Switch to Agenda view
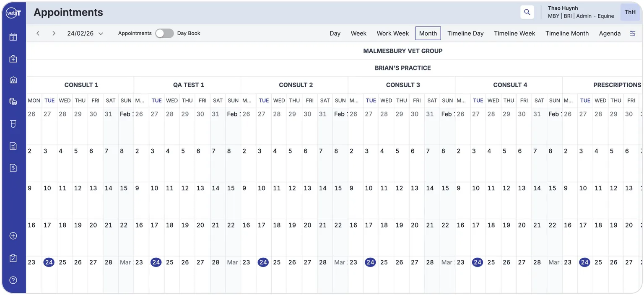The image size is (644, 295). coord(610,34)
